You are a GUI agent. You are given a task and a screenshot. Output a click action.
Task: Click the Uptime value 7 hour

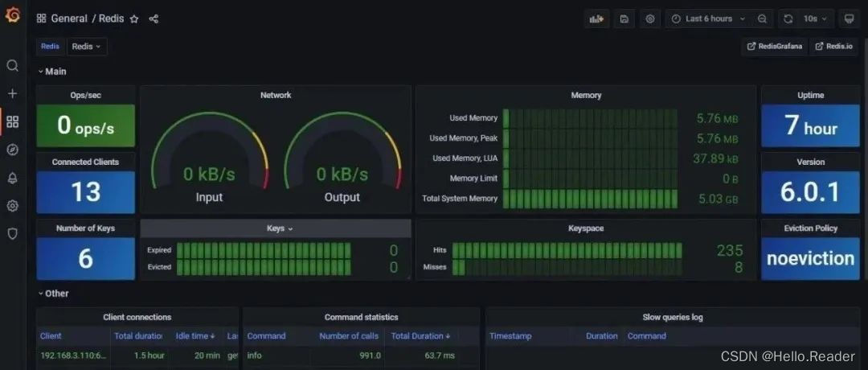[x=810, y=125]
